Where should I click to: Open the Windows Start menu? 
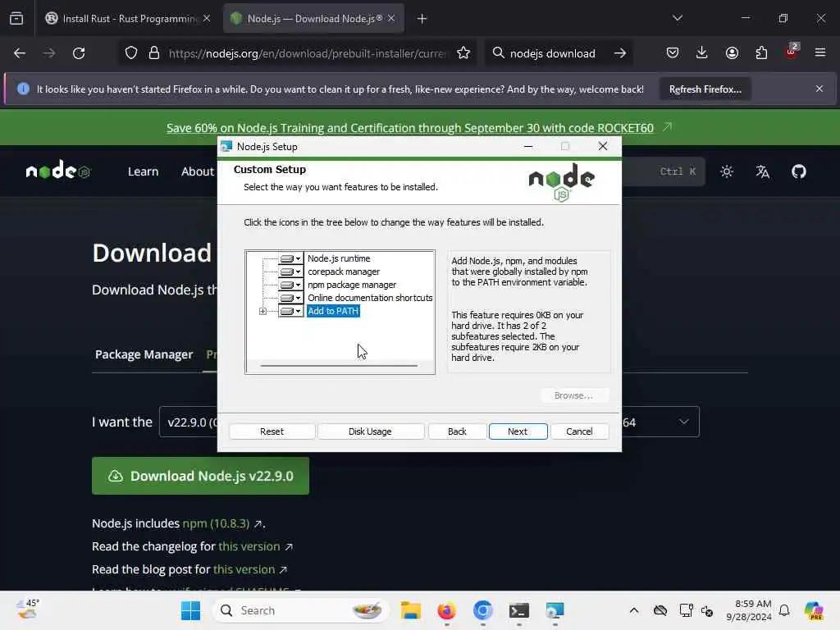[190, 610]
